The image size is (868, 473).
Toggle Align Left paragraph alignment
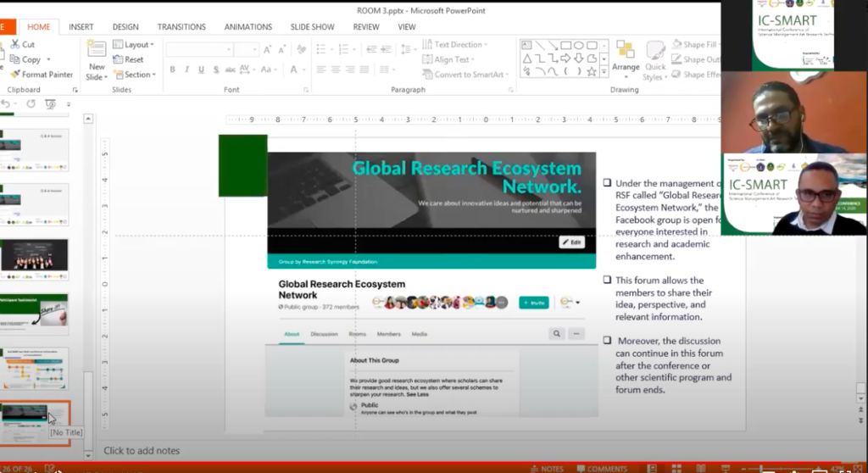point(321,70)
